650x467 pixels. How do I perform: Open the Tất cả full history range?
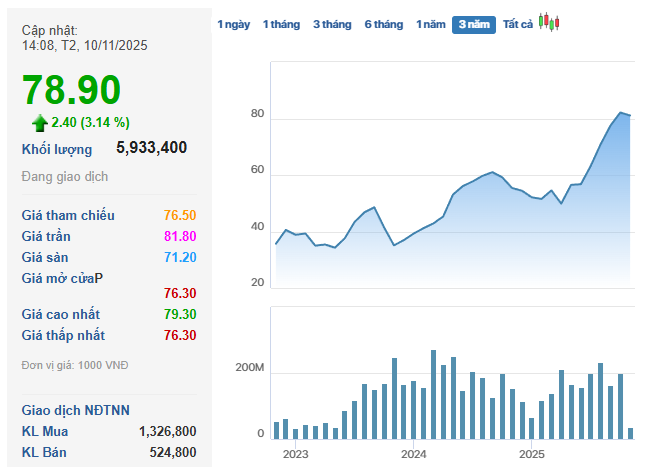(x=517, y=24)
